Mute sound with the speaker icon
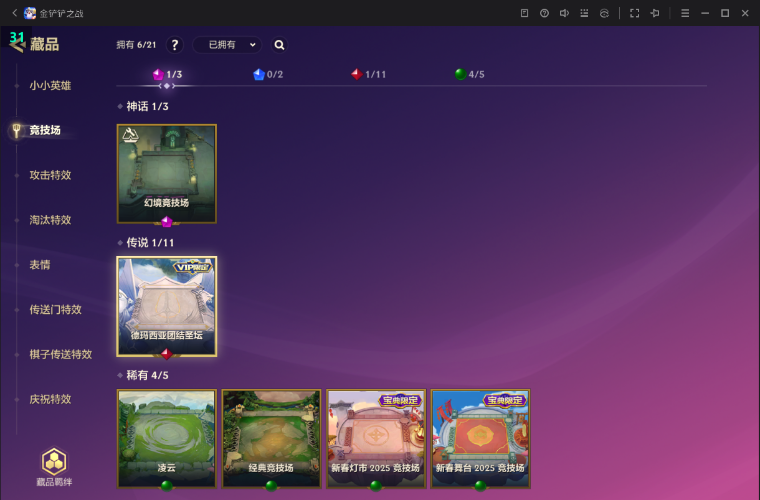The height and width of the screenshot is (500, 760). click(564, 13)
